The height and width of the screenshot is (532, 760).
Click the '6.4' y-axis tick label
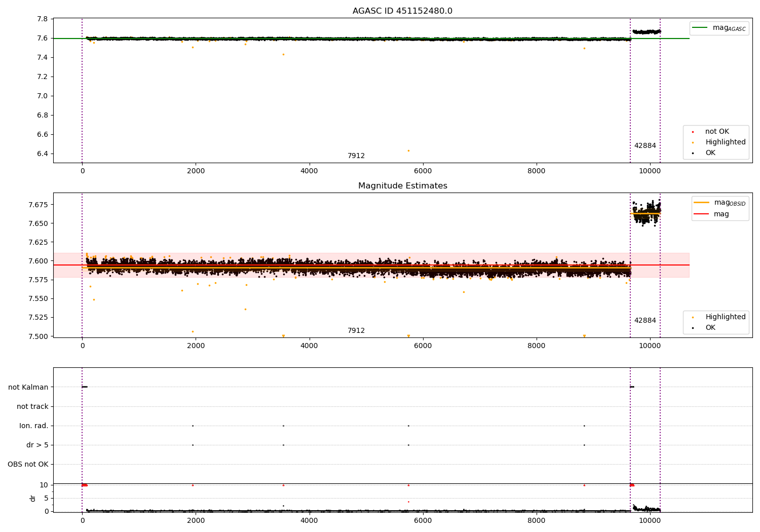(43, 154)
